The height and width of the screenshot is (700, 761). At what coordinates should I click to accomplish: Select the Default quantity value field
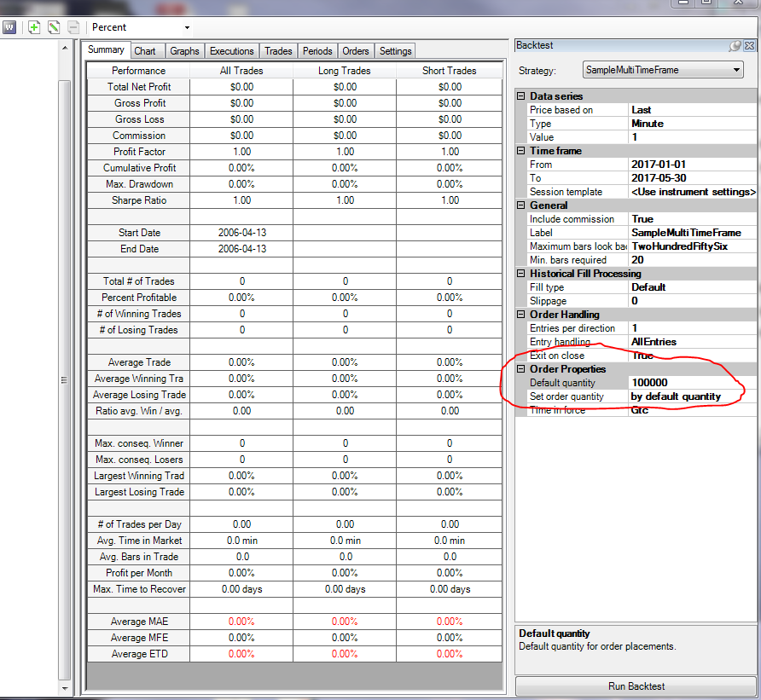tap(693, 383)
